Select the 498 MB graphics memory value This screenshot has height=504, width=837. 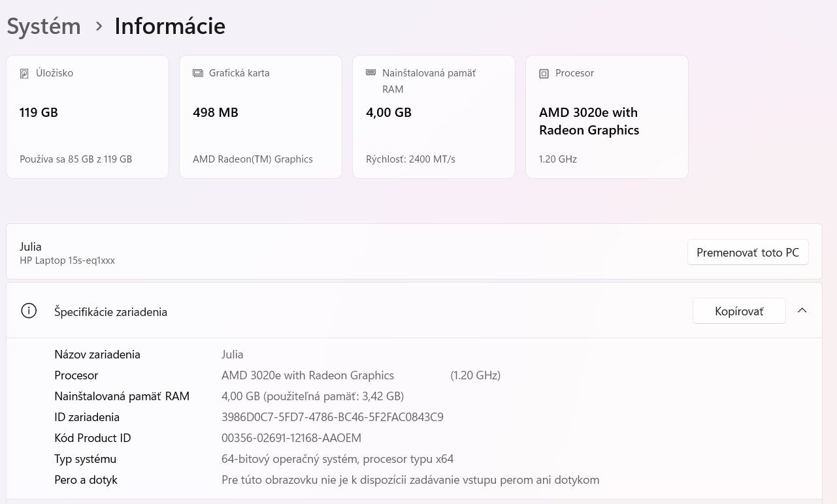coord(216,112)
